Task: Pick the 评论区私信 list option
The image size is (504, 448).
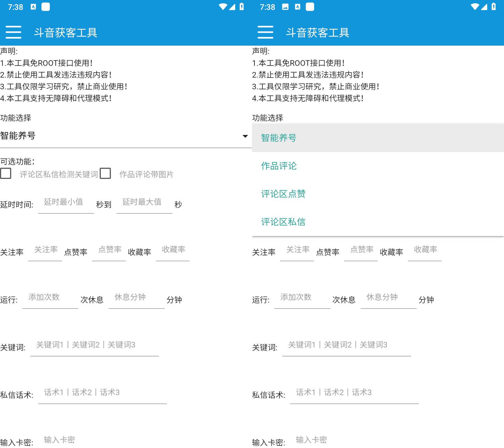Action: point(283,222)
